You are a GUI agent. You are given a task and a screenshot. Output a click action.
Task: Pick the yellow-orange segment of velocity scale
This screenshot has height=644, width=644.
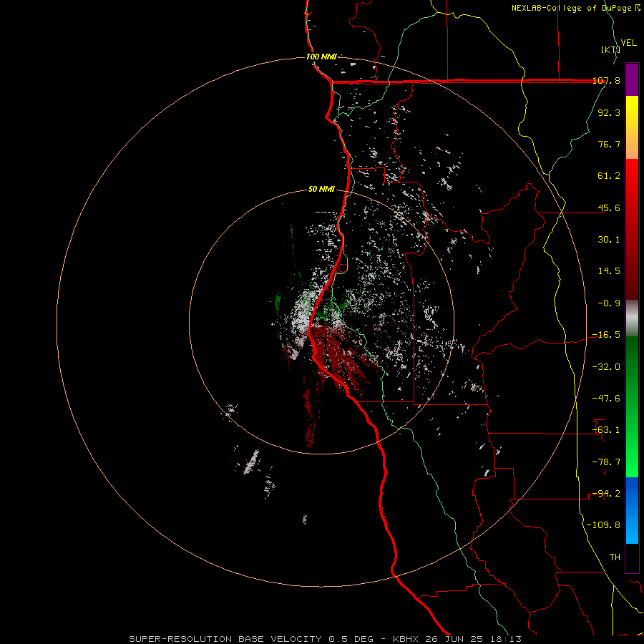coord(632,127)
